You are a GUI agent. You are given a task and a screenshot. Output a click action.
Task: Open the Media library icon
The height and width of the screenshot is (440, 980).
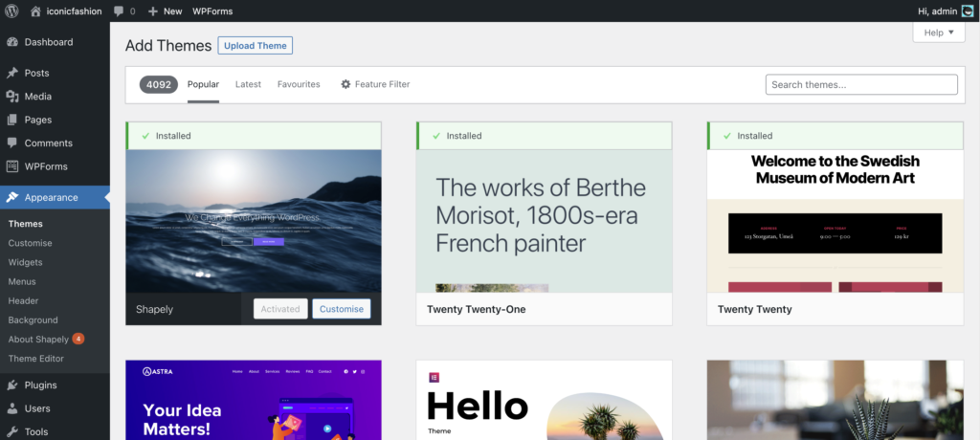(12, 97)
